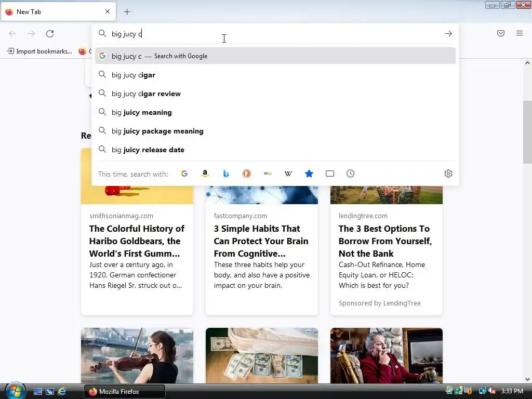Click the page scrollbar up arrow

527,63
